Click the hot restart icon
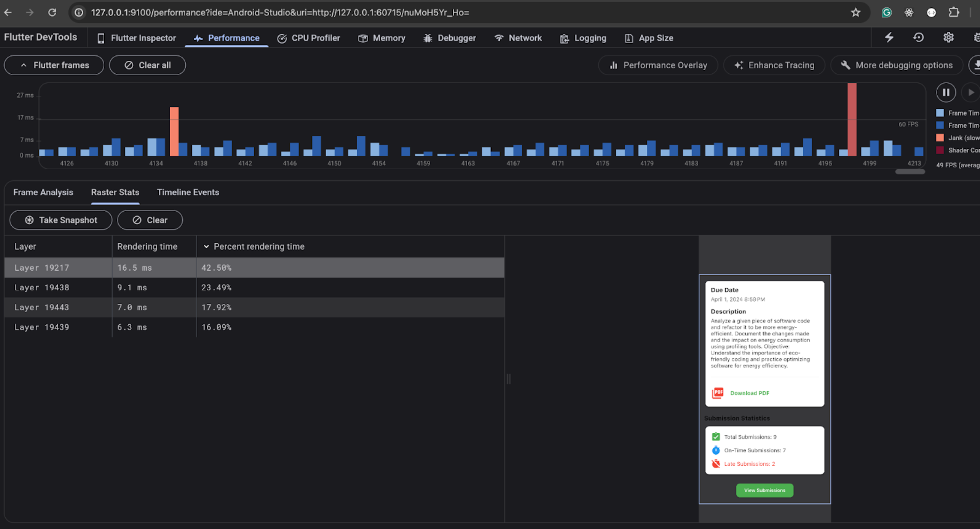The width and height of the screenshot is (980, 529). tap(919, 38)
